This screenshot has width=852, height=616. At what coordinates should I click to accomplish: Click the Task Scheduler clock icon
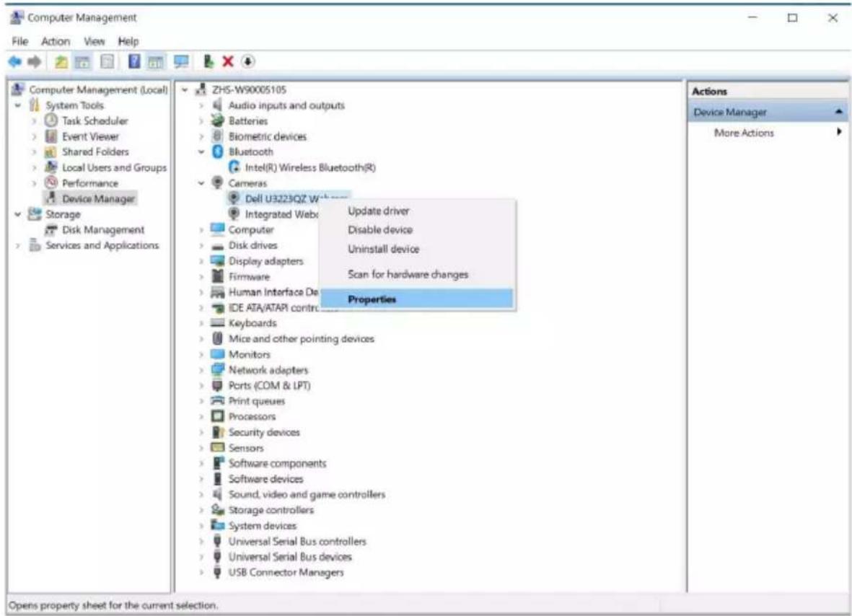(x=51, y=120)
